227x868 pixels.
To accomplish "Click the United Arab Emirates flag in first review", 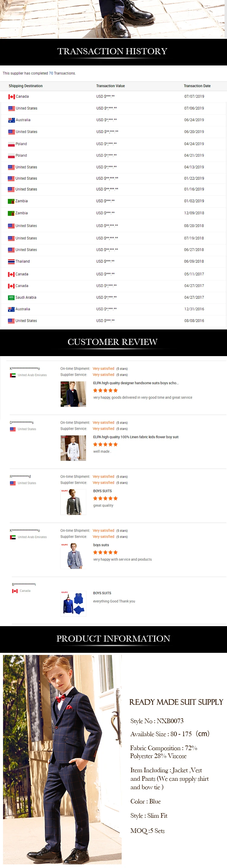I will point(13,375).
